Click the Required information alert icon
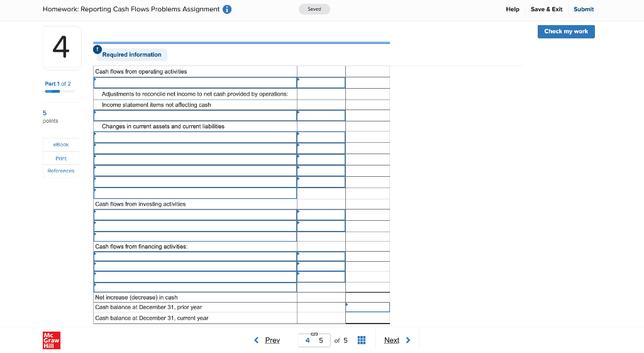 [97, 49]
